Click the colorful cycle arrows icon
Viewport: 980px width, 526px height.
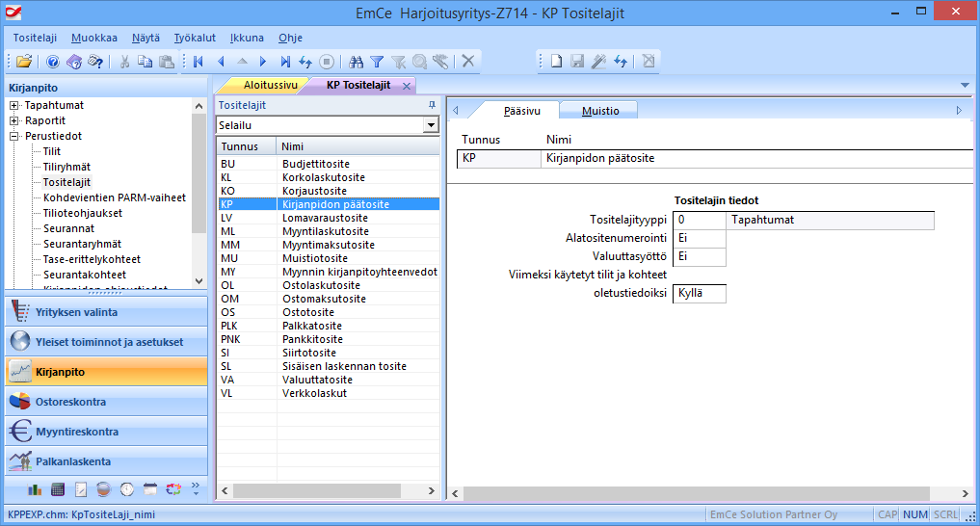click(x=173, y=489)
